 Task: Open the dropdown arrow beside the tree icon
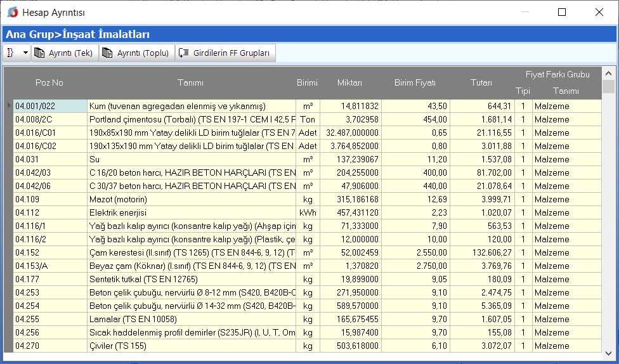coord(25,53)
